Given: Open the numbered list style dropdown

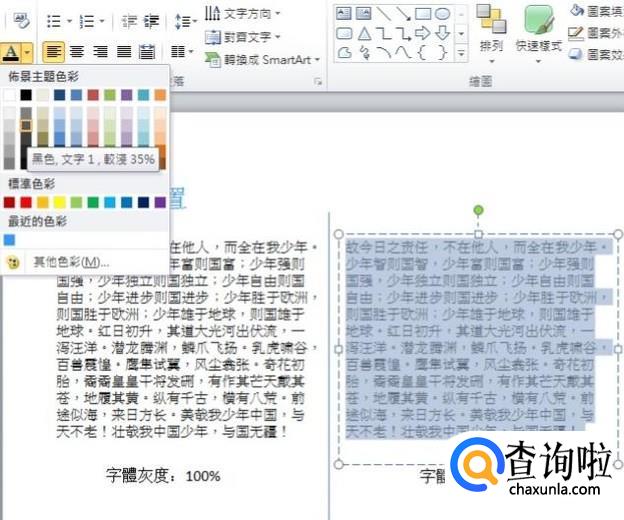Looking at the screenshot, I should pyautogui.click(x=102, y=21).
